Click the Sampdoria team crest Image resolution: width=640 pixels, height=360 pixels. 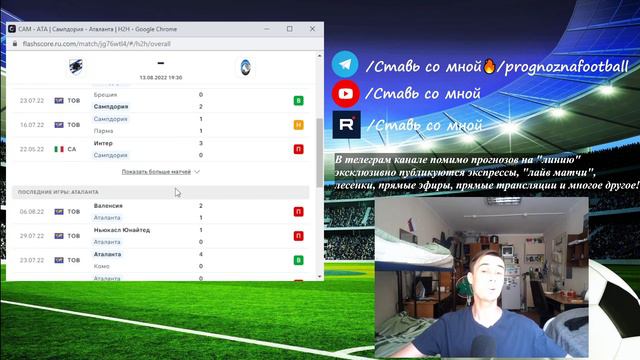[76, 67]
